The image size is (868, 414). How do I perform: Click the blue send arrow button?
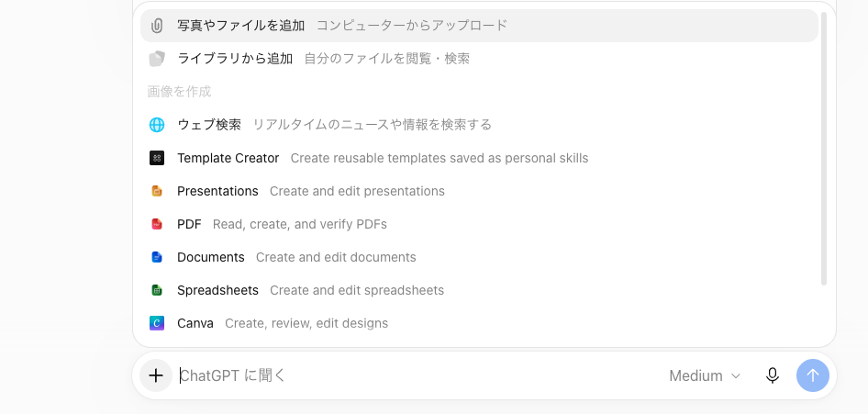pyautogui.click(x=813, y=375)
